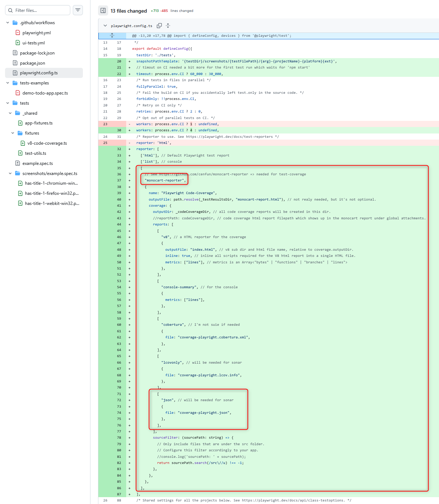Click the folder icon of tests-examples
The width and height of the screenshot is (439, 504).
tap(15, 83)
